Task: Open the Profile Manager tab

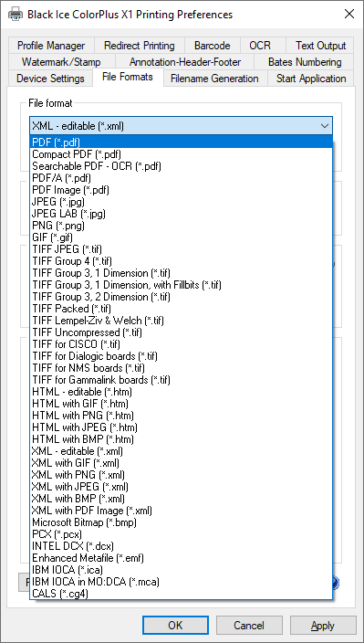Action: coord(51,46)
